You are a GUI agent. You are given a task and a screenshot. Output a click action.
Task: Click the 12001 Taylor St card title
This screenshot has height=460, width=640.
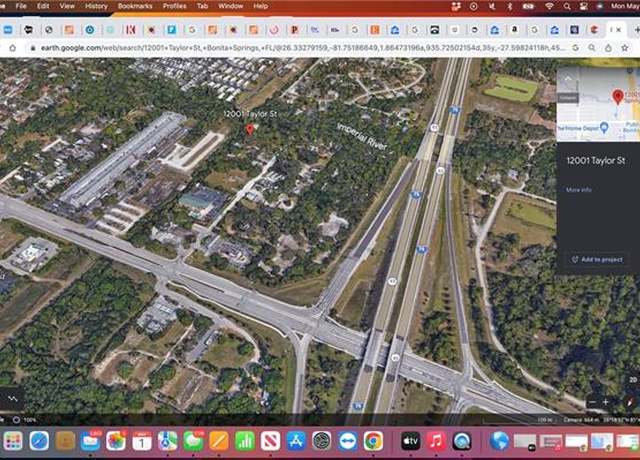(x=596, y=160)
